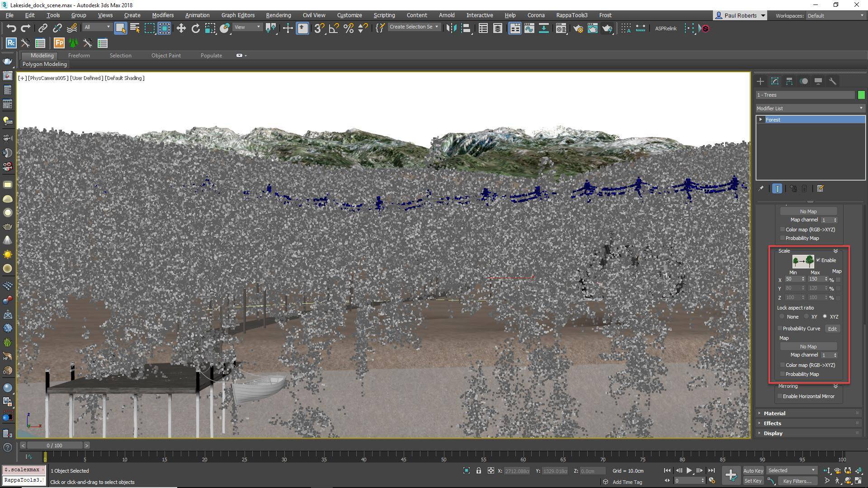Uncheck Enable in the Scale rollout
868x488 pixels.
[x=819, y=260]
